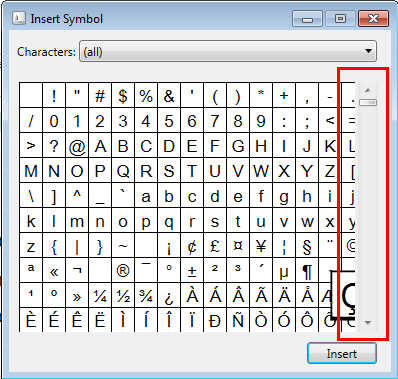This screenshot has width=398, height=379.
Task: Select the lowercase m cell
Action: point(77,221)
